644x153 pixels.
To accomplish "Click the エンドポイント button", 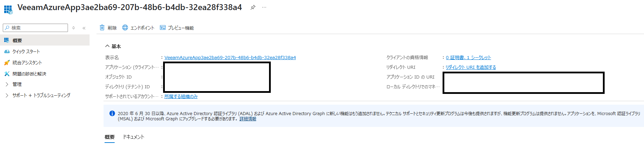I will 138,28.
